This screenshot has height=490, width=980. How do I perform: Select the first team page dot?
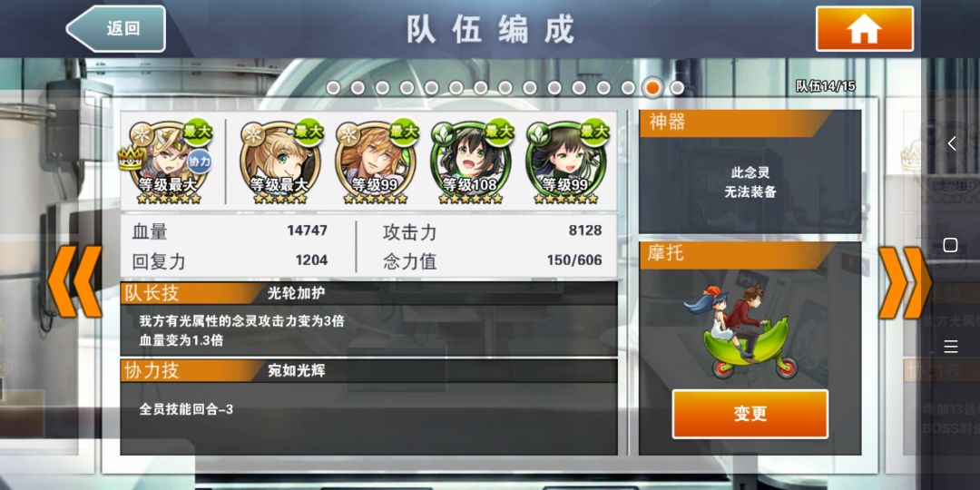[x=333, y=87]
